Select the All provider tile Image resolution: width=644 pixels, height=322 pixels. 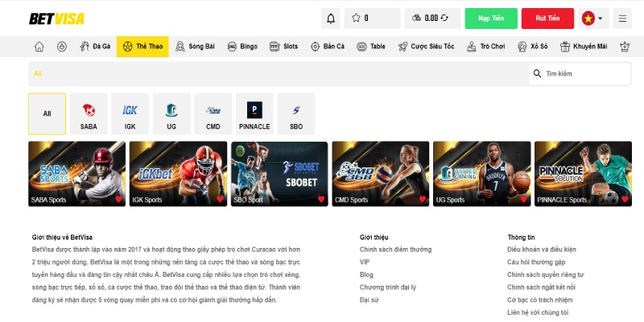(47, 114)
